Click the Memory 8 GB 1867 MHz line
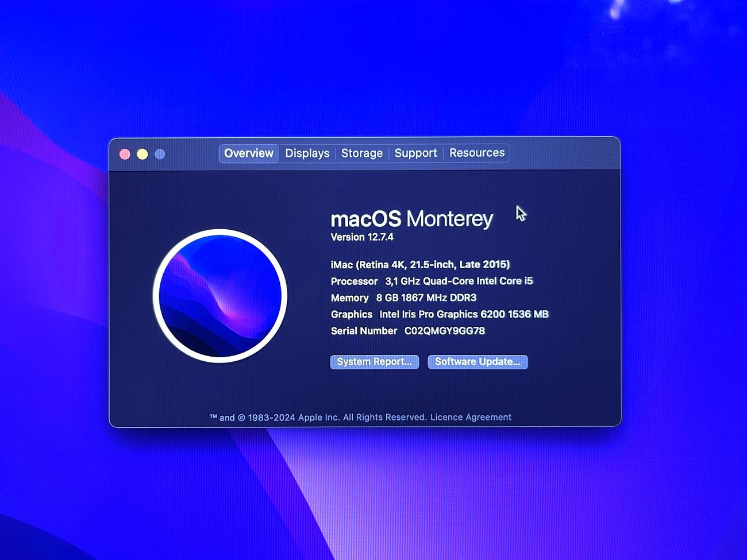 (403, 298)
